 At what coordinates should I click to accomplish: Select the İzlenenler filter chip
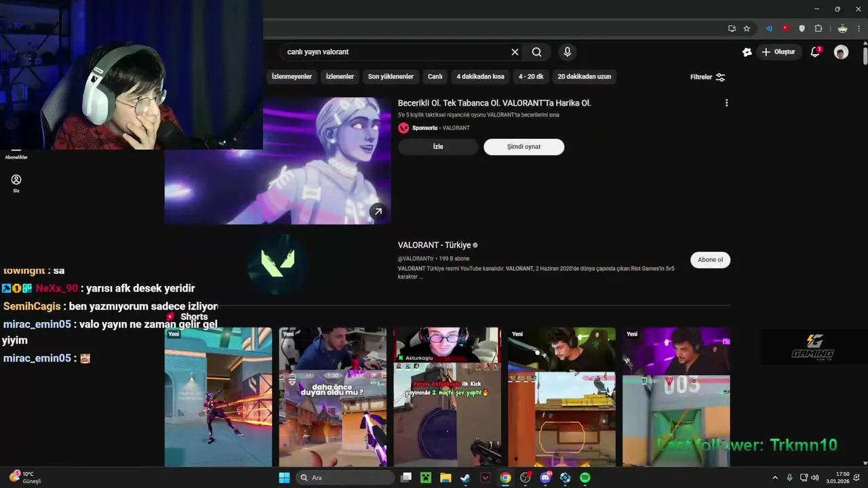tap(340, 77)
